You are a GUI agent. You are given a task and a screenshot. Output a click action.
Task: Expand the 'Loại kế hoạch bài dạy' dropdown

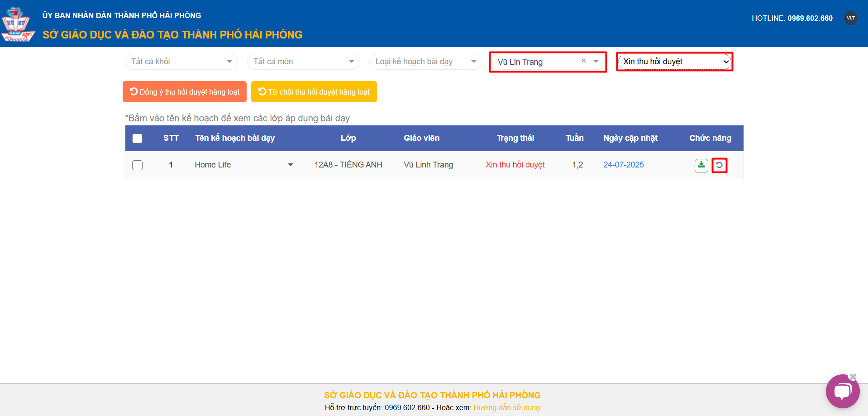point(425,62)
